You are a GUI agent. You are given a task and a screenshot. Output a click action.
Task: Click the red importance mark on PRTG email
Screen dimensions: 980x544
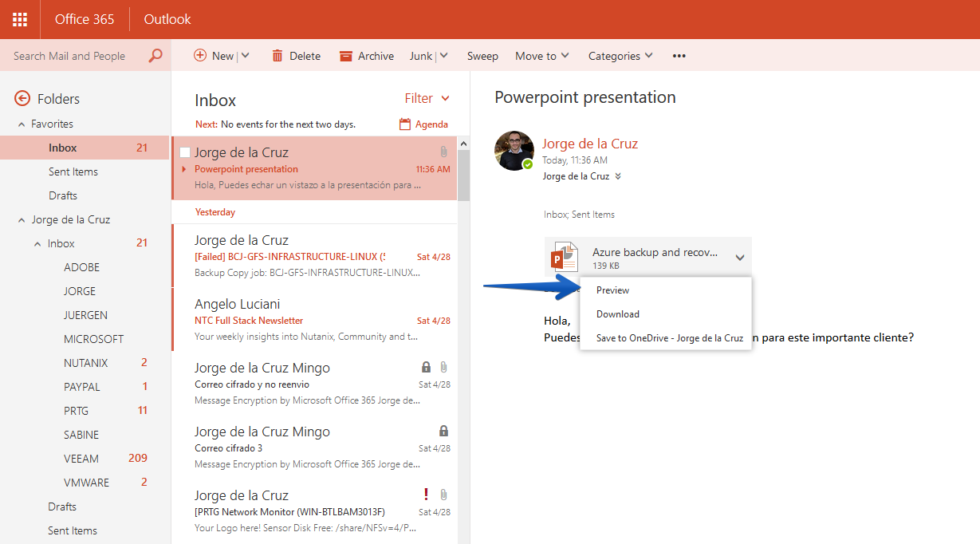coord(426,495)
